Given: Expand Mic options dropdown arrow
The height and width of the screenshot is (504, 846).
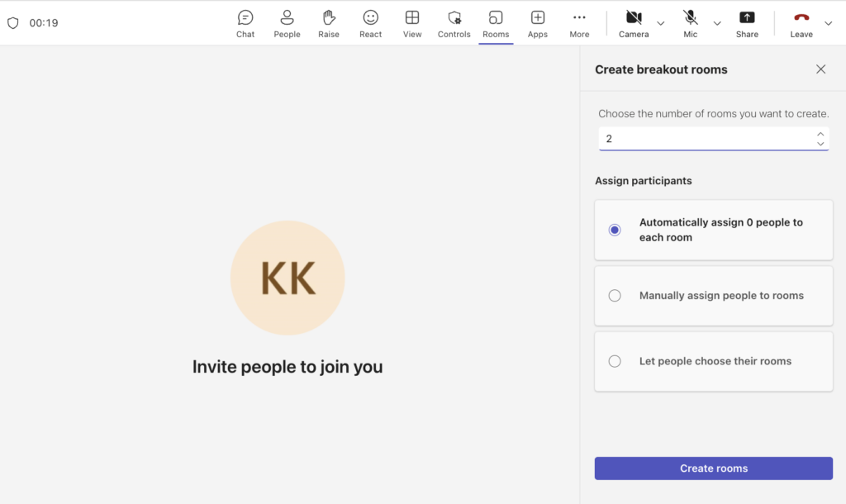Looking at the screenshot, I should click(717, 23).
